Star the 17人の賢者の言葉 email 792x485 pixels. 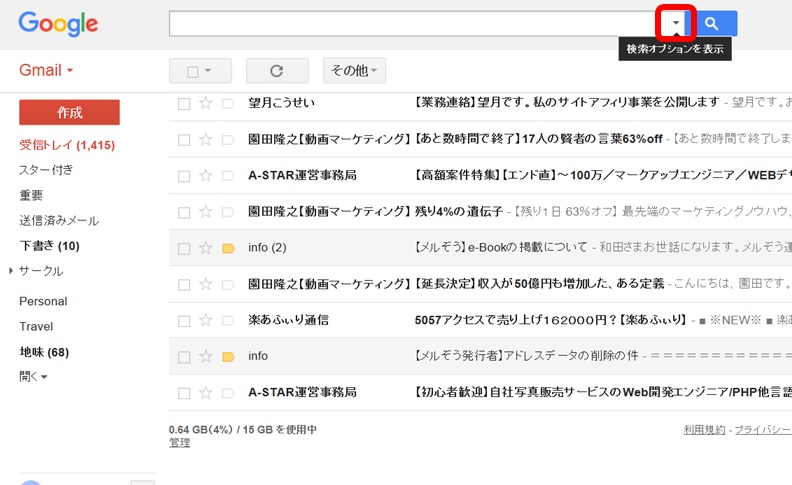pyautogui.click(x=206, y=139)
